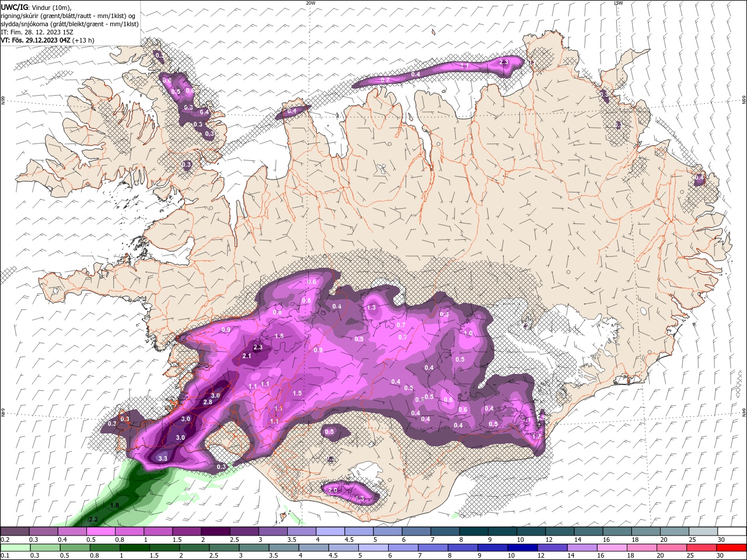This screenshot has height=560, width=747.
Task: Click the '1.0' precipitation value on the map
Action: pyautogui.click(x=468, y=333)
